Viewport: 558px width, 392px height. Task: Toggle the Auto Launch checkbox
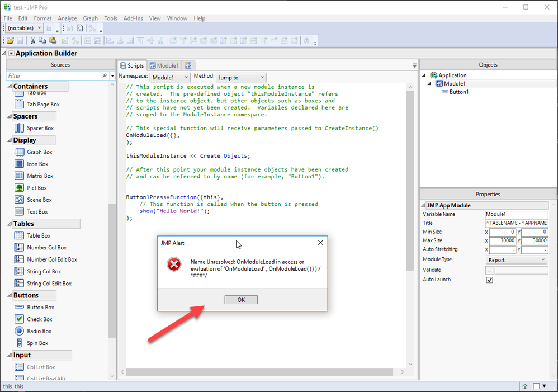coord(490,280)
